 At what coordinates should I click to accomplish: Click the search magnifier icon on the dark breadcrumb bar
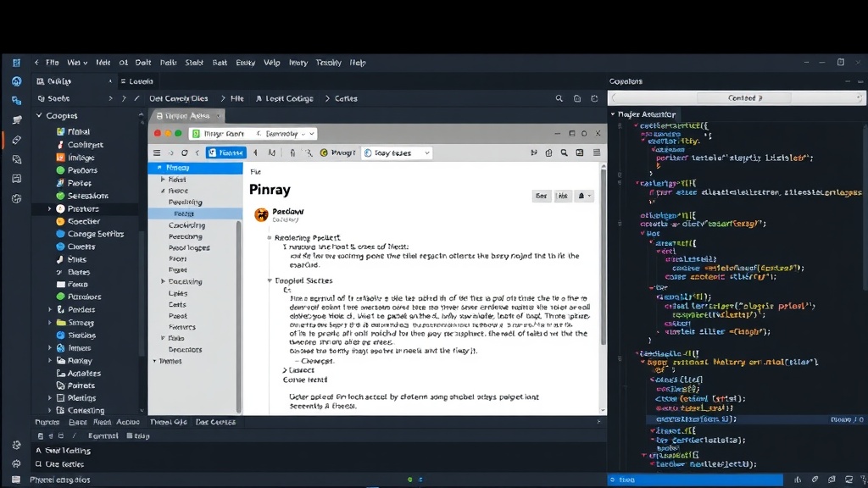pos(559,98)
